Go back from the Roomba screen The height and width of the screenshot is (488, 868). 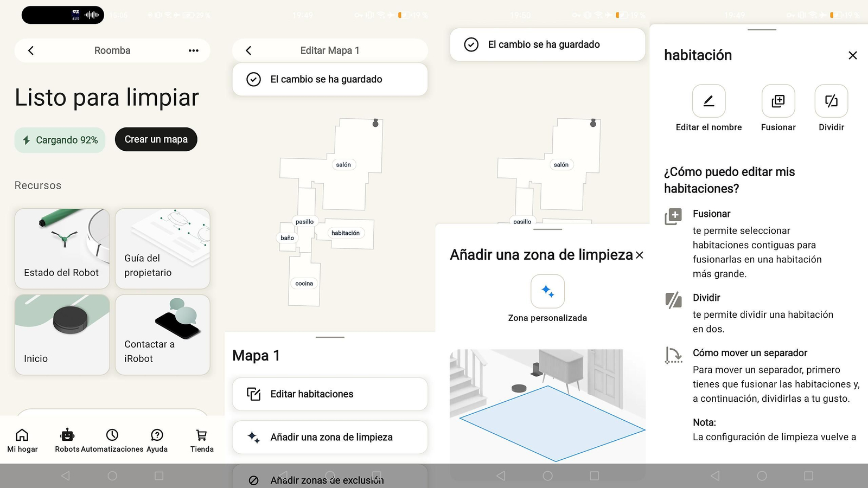pyautogui.click(x=31, y=50)
